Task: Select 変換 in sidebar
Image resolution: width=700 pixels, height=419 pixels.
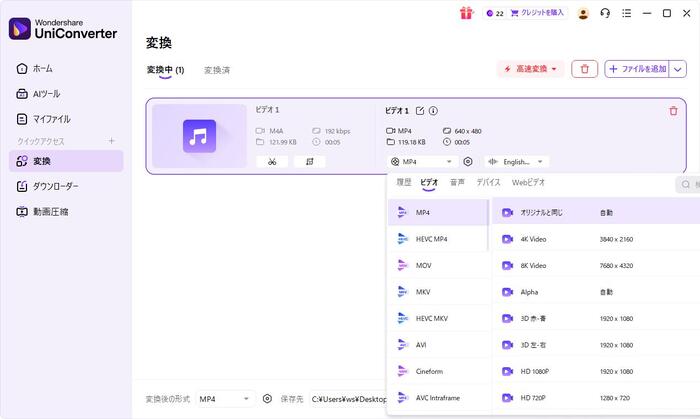Action: pyautogui.click(x=66, y=161)
